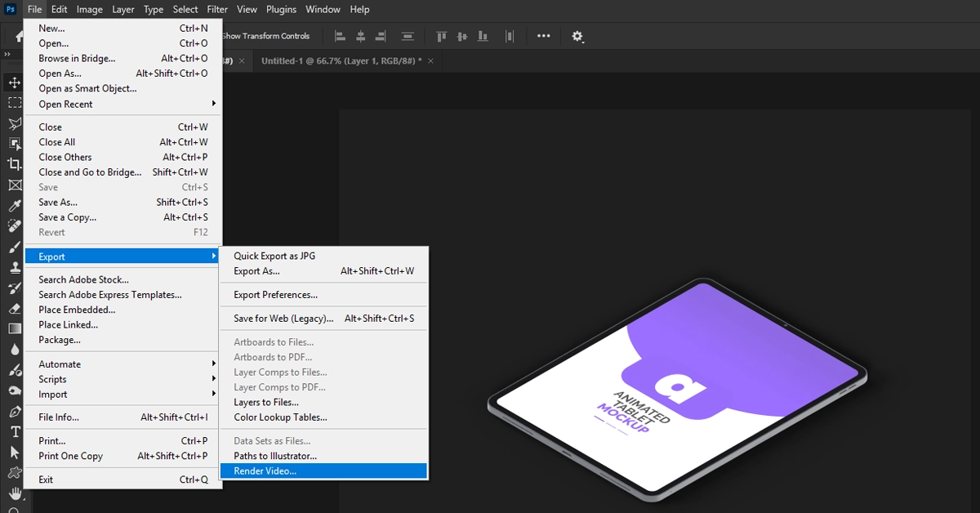Select the Object Selection tool
The height and width of the screenshot is (513, 980).
(x=15, y=144)
